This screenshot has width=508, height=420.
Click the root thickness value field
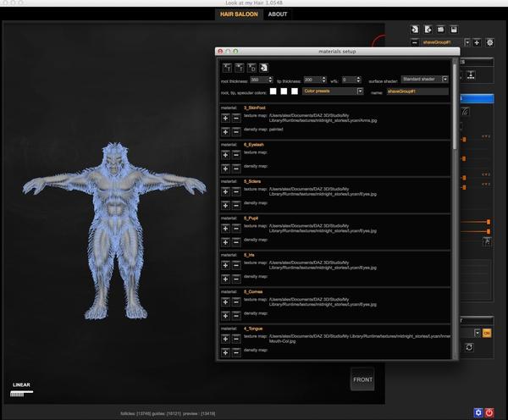pyautogui.click(x=259, y=80)
